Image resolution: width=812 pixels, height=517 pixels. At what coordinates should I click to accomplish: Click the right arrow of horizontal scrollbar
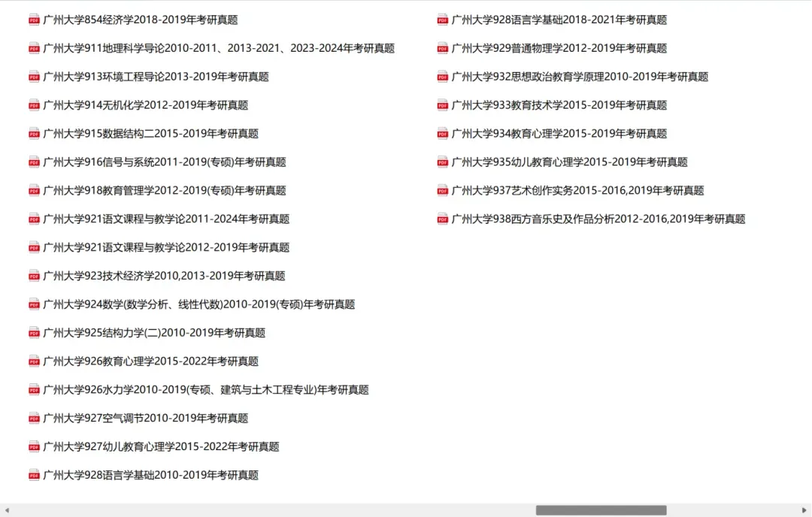tap(804, 510)
